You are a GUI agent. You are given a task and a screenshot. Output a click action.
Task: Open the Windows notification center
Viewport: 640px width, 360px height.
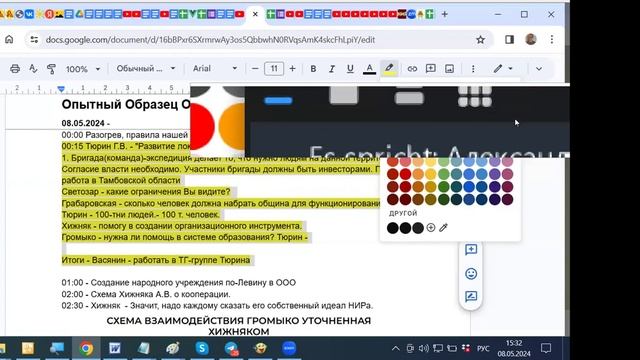click(546, 348)
